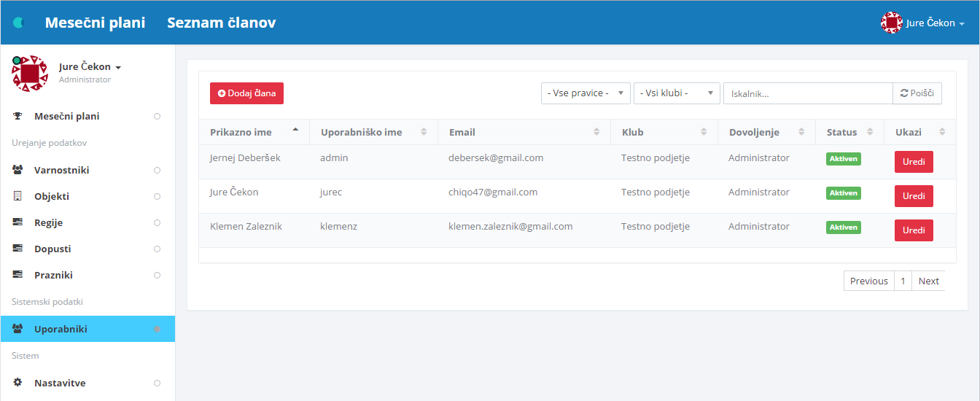Expand the Jure Čekon sidebar user menu
980x401 pixels.
click(x=90, y=67)
